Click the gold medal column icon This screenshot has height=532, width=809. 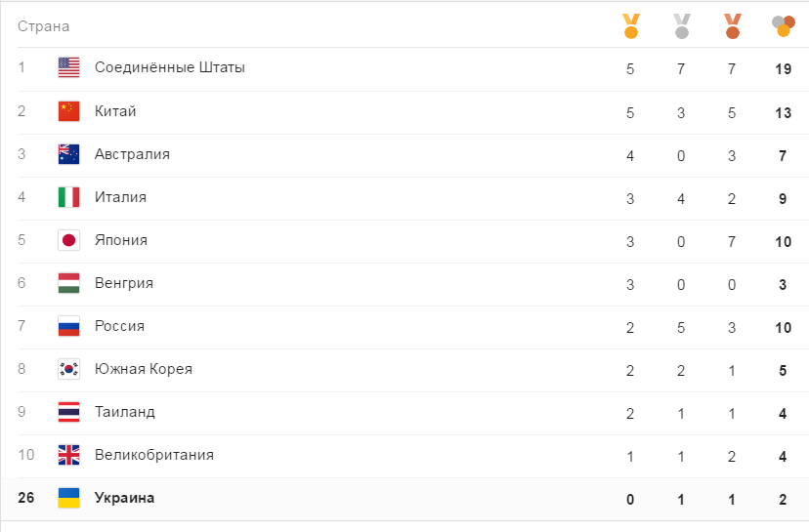click(x=630, y=25)
